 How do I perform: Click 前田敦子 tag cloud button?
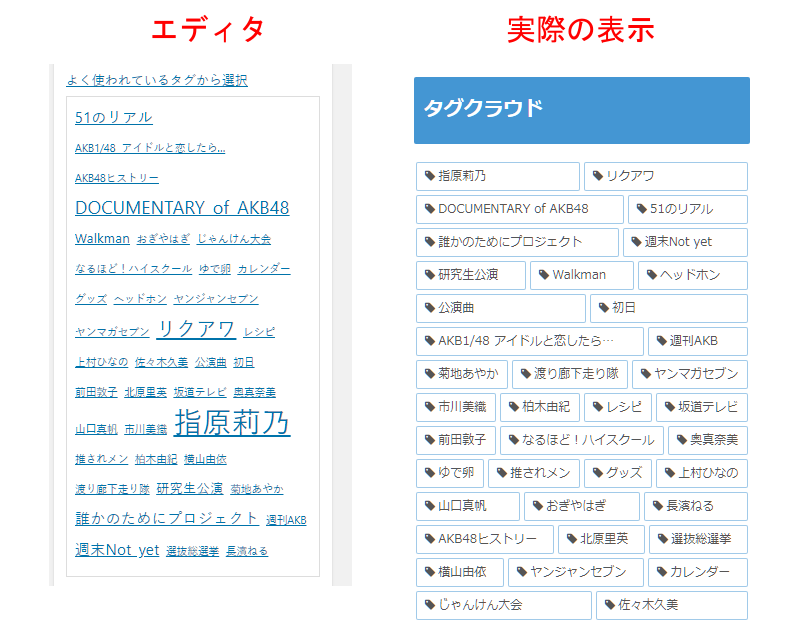(456, 440)
